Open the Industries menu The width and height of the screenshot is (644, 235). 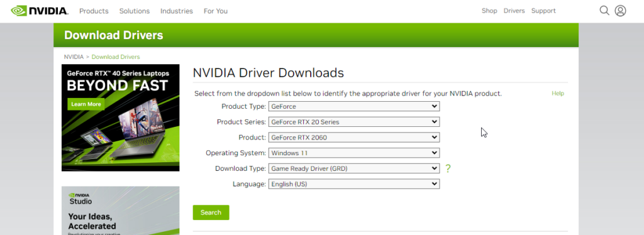[177, 11]
